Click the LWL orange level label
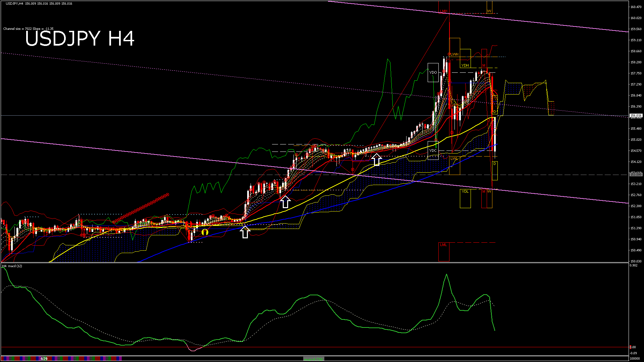The height and width of the screenshot is (362, 644). pos(454,159)
